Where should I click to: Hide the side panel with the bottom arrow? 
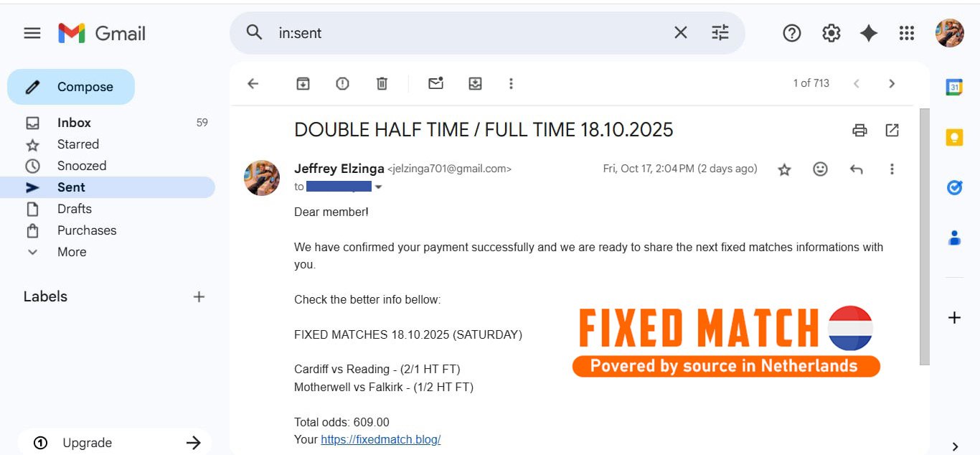(x=954, y=446)
